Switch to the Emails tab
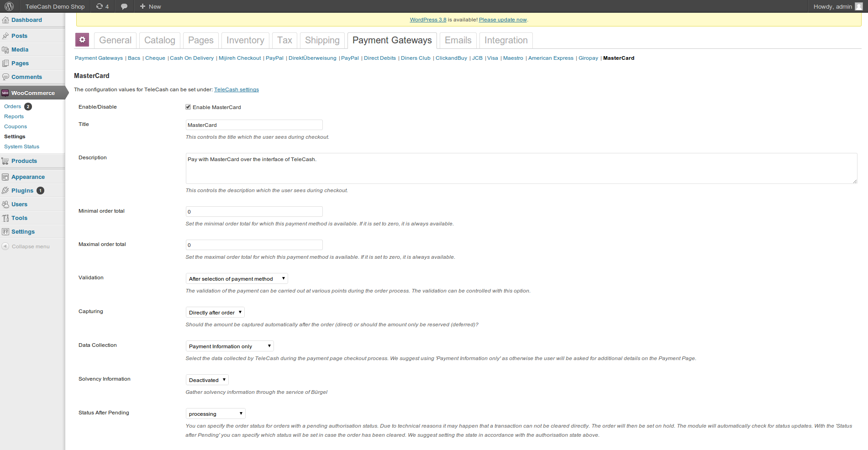Viewport: 868px width, 450px height. tap(458, 40)
